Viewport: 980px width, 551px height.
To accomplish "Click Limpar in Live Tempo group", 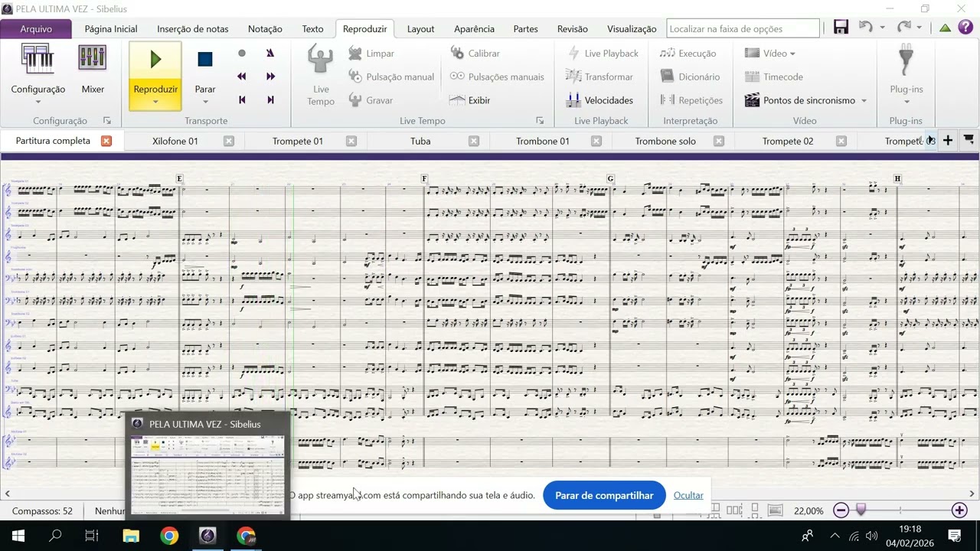I will pyautogui.click(x=371, y=54).
